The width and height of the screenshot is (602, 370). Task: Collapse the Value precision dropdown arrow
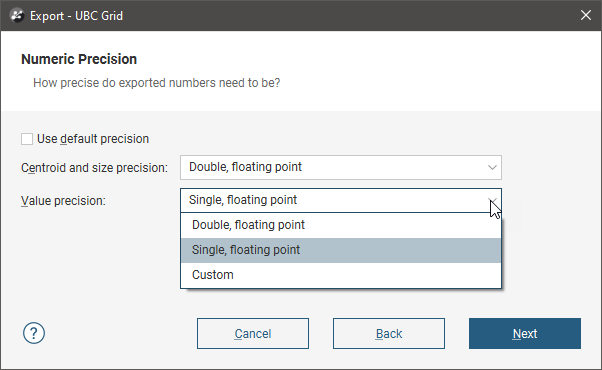(492, 200)
